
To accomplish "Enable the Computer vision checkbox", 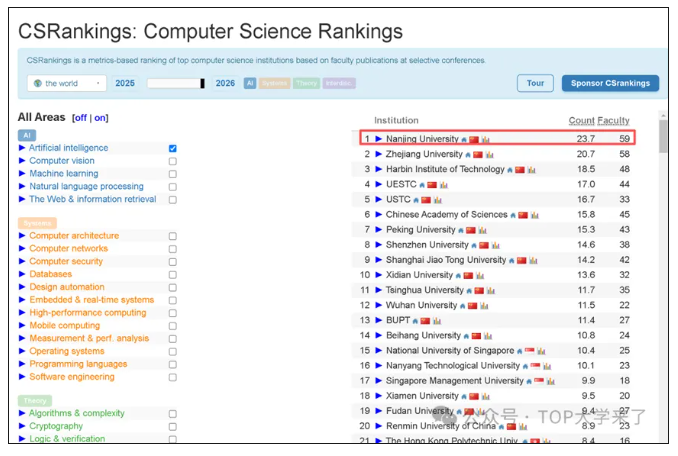I will tap(173, 161).
